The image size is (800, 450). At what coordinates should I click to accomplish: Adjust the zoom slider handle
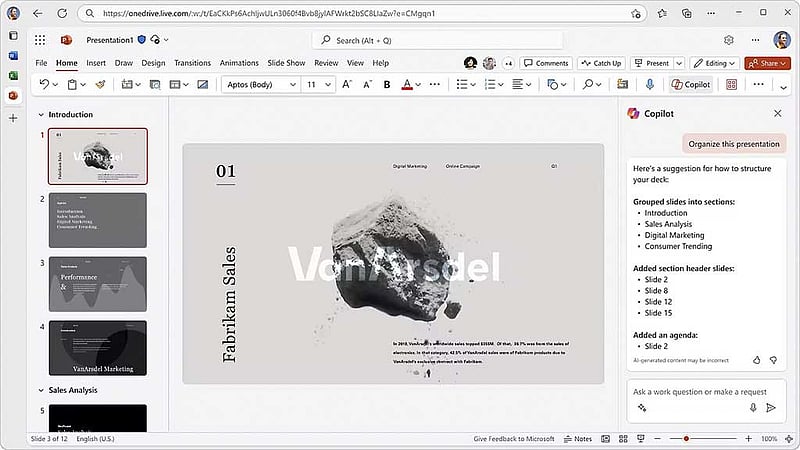click(686, 439)
